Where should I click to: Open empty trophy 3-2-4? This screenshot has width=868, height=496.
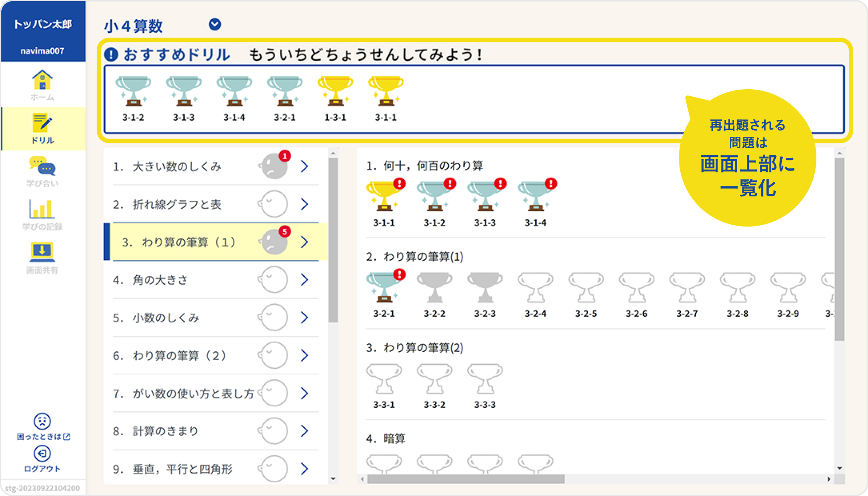tap(535, 288)
